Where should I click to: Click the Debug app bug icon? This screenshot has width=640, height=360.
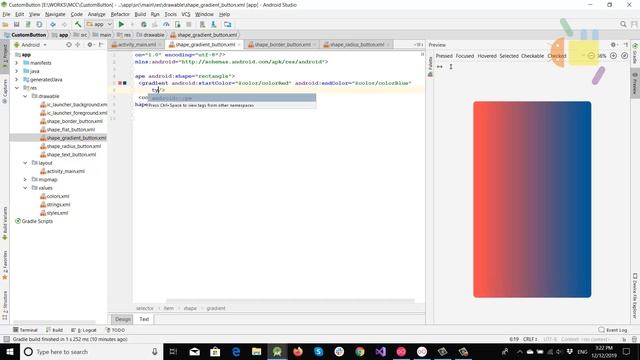[x=144, y=24]
